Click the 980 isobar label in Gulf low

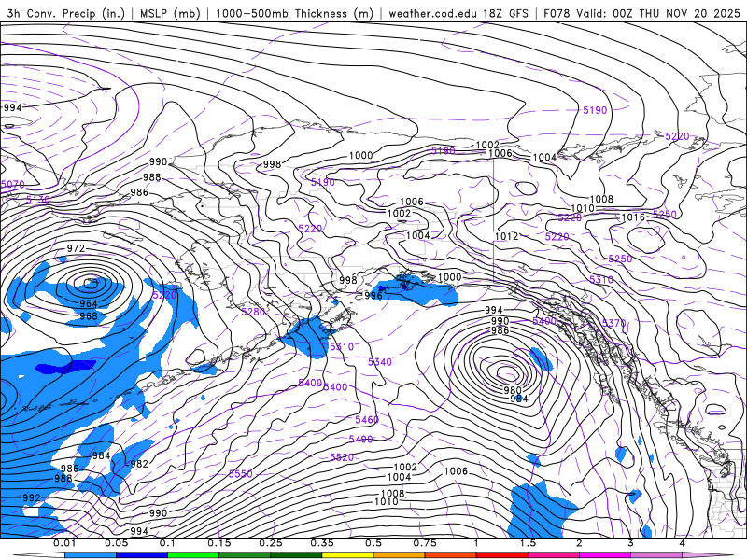513,390
